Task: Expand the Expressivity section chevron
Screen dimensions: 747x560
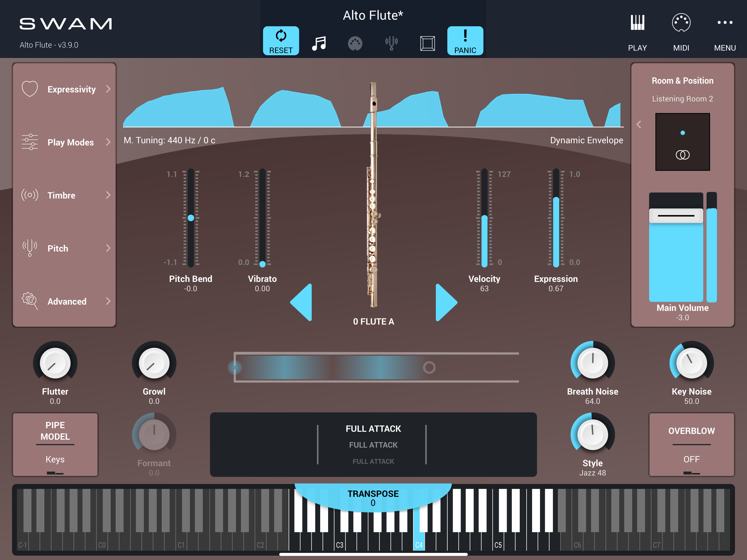Action: [x=108, y=89]
